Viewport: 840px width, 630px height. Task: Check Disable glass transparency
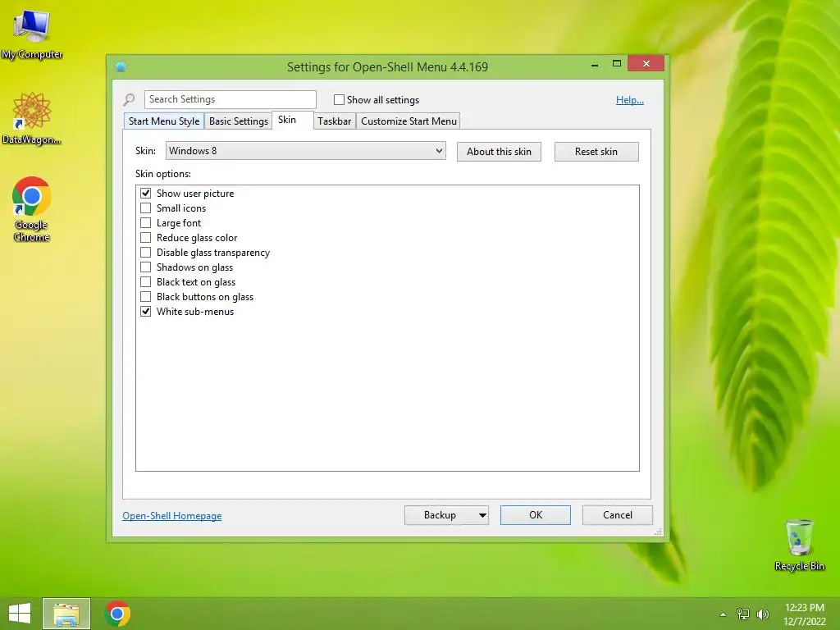tap(146, 253)
